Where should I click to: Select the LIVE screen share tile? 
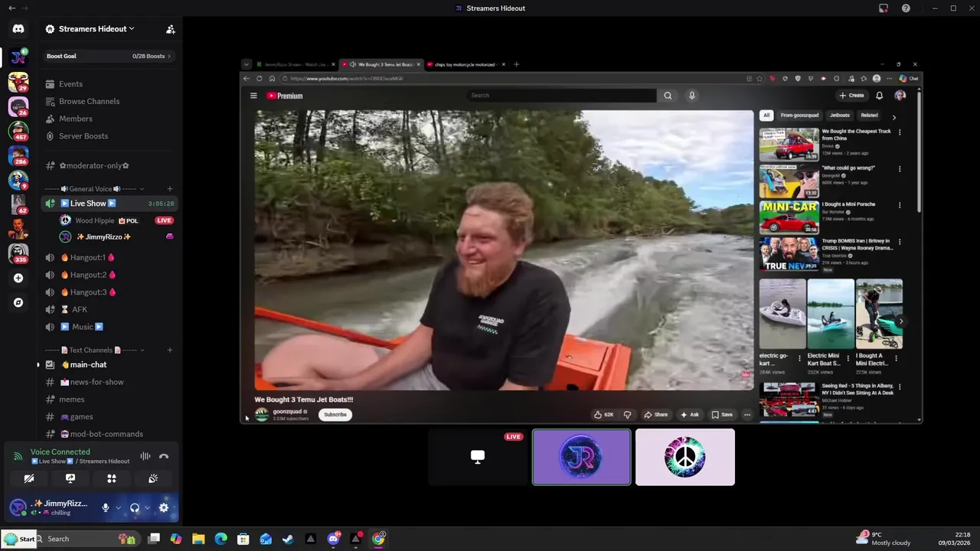(x=478, y=457)
